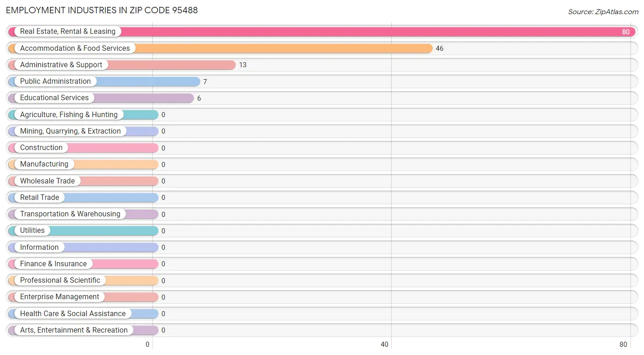Click the Administrative & Support label
Viewport: 644px width, 355px height.
point(61,65)
